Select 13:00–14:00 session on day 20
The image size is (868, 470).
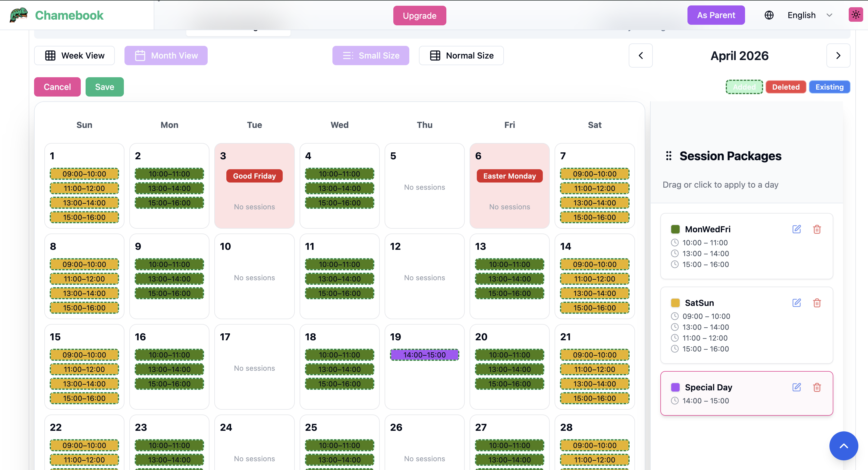(509, 369)
